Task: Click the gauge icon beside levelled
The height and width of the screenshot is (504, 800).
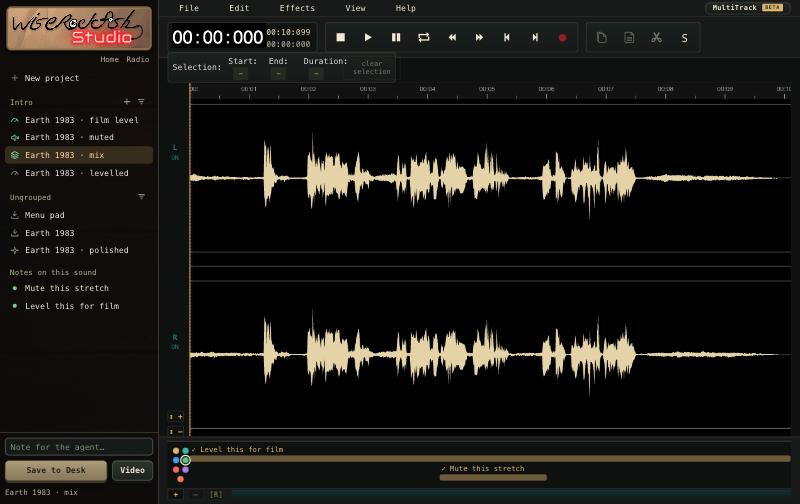Action: [15, 173]
